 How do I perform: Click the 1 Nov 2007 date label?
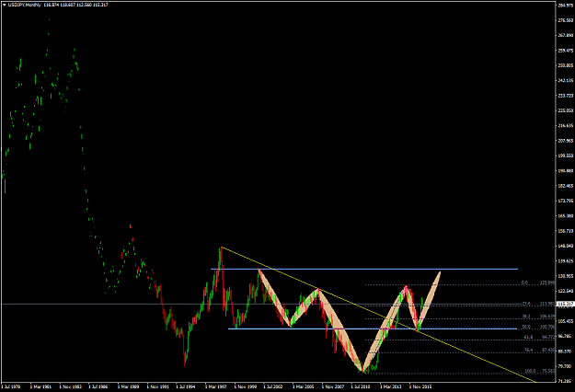333,386
